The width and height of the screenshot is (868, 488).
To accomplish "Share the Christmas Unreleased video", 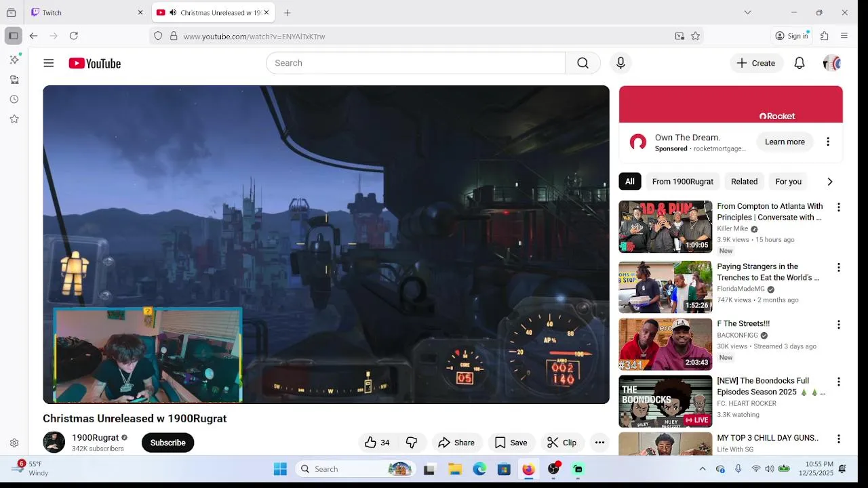I will (456, 443).
